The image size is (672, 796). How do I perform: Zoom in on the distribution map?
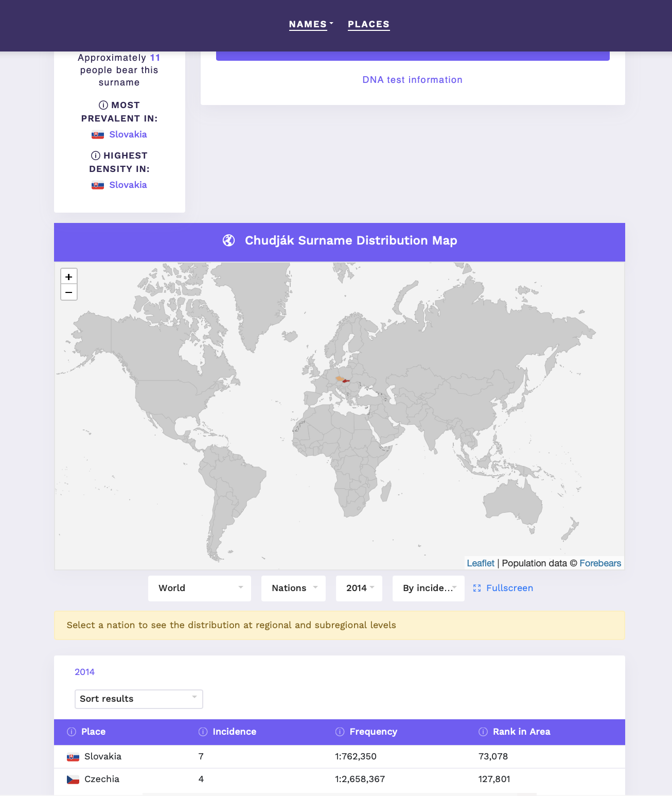click(x=69, y=276)
